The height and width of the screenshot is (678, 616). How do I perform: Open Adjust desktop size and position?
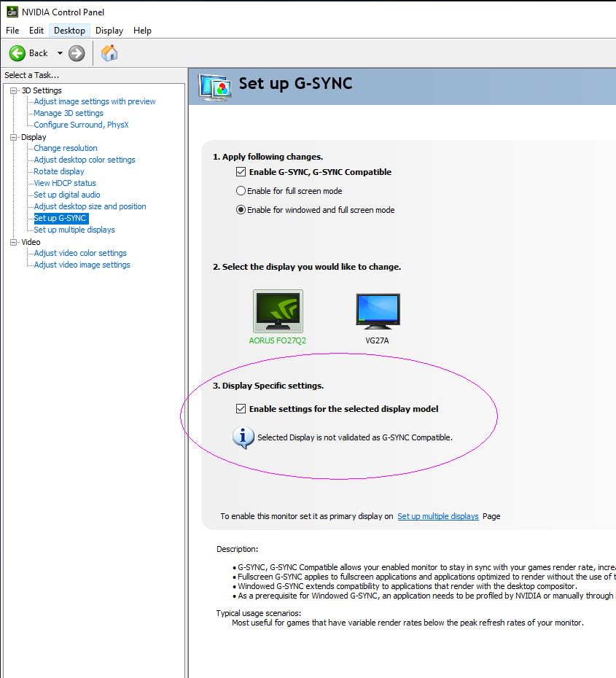90,206
